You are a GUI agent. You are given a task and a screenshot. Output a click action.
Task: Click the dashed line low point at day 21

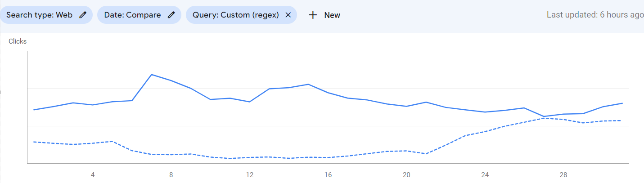point(425,154)
